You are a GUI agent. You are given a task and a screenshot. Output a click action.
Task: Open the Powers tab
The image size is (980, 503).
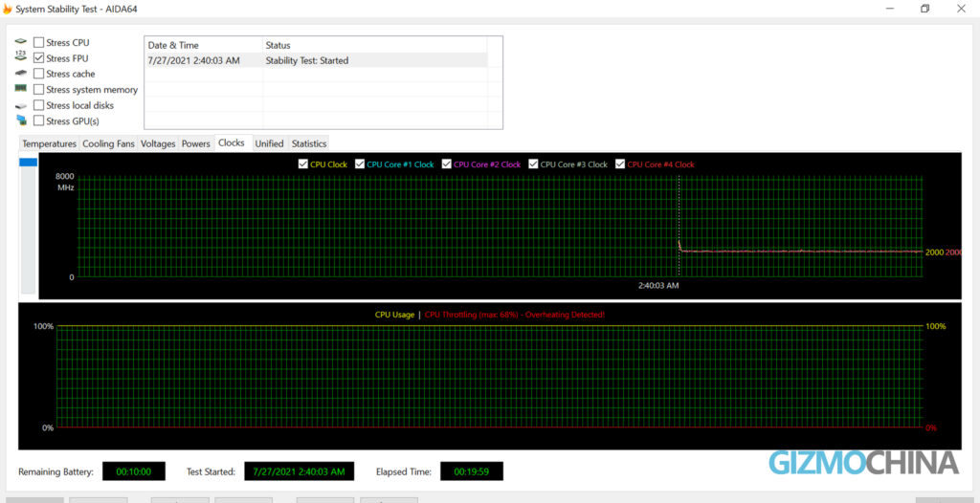click(x=196, y=143)
